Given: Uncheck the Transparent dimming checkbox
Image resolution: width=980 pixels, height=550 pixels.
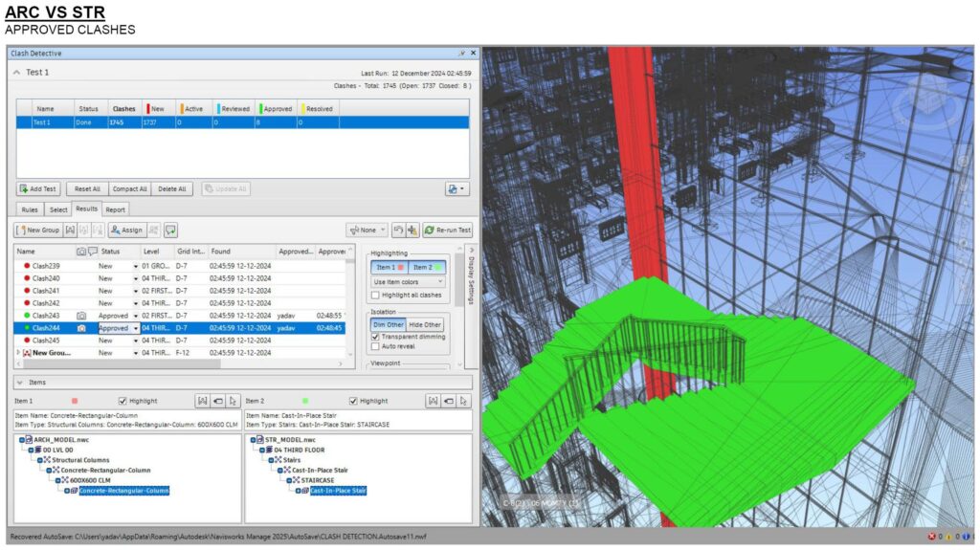Looking at the screenshot, I should tap(375, 337).
